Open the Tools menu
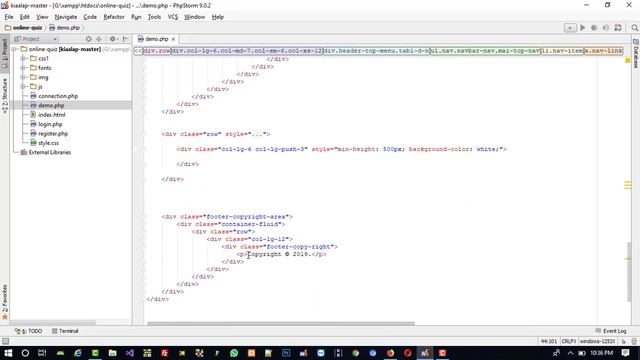This screenshot has width=640, height=360. click(x=154, y=17)
